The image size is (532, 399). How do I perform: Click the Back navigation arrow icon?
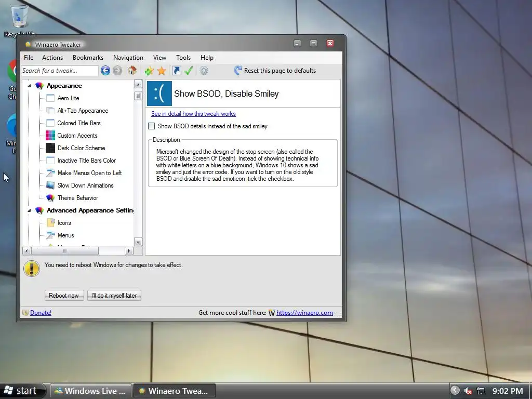tap(105, 71)
